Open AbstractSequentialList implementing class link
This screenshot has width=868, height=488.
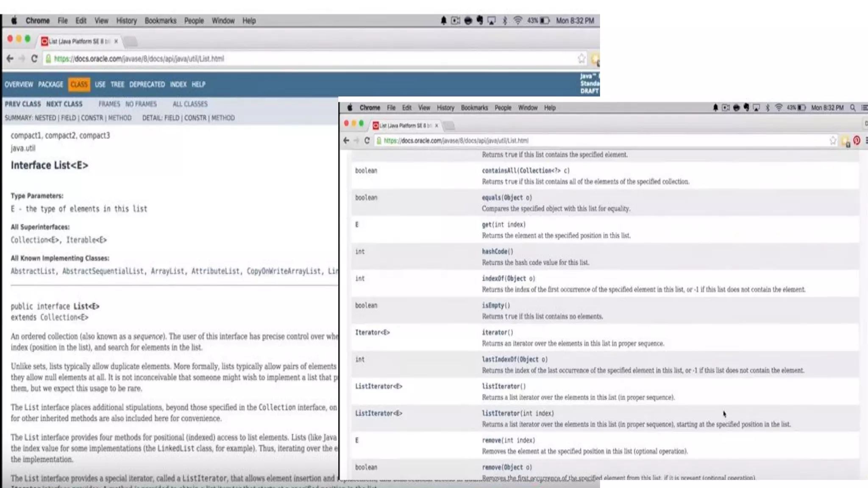point(103,271)
